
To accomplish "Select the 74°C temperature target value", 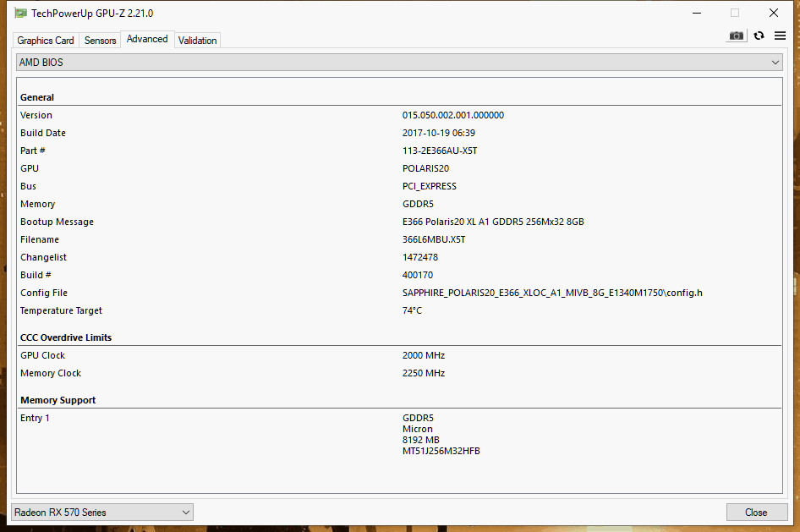I will tap(412, 310).
